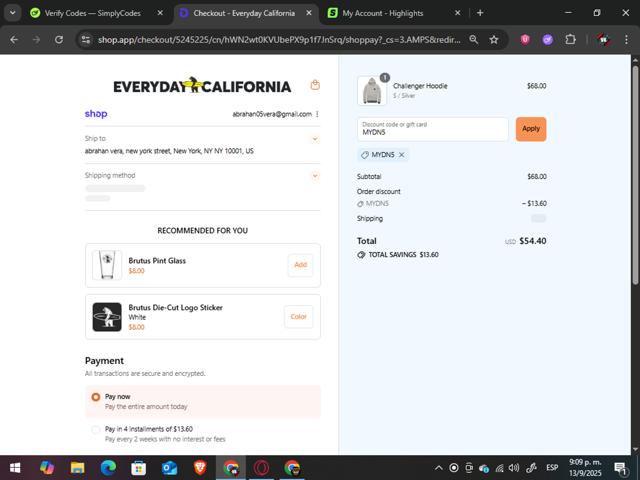Close the Checkout - Everyday California tab

[309, 13]
